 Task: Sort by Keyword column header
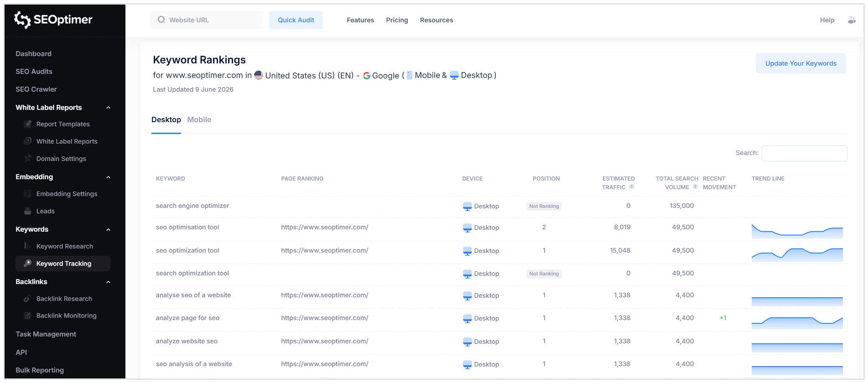pos(171,179)
